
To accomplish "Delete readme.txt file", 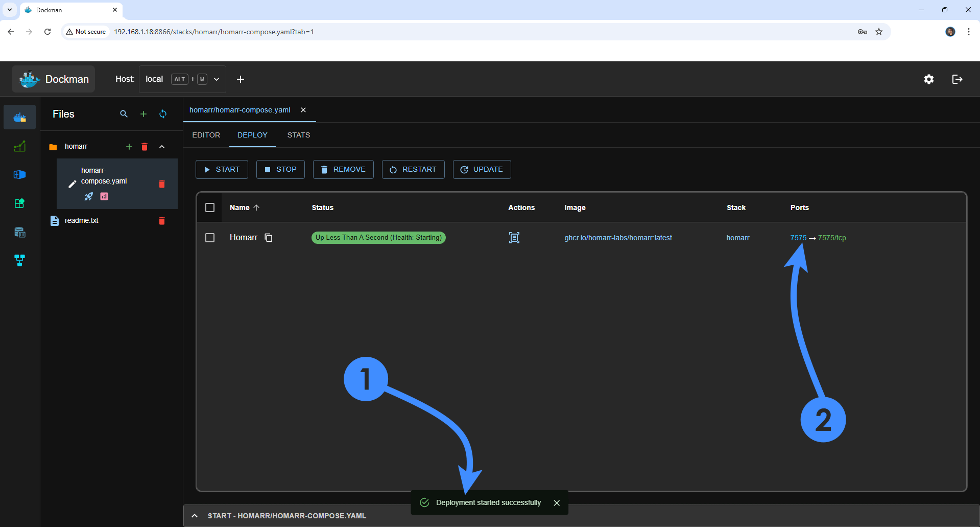I will tap(162, 221).
